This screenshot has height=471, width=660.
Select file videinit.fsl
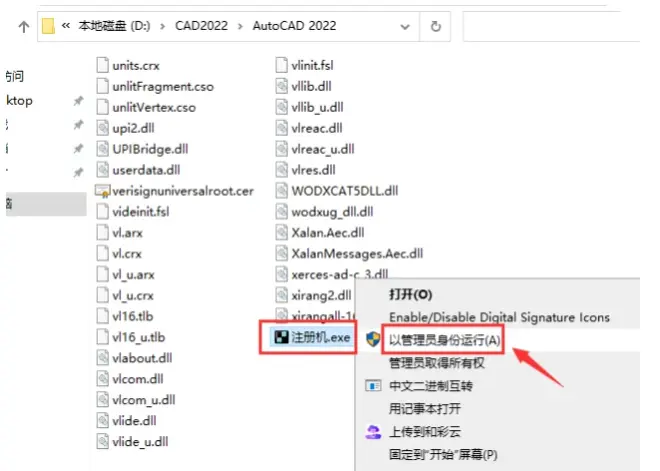141,212
